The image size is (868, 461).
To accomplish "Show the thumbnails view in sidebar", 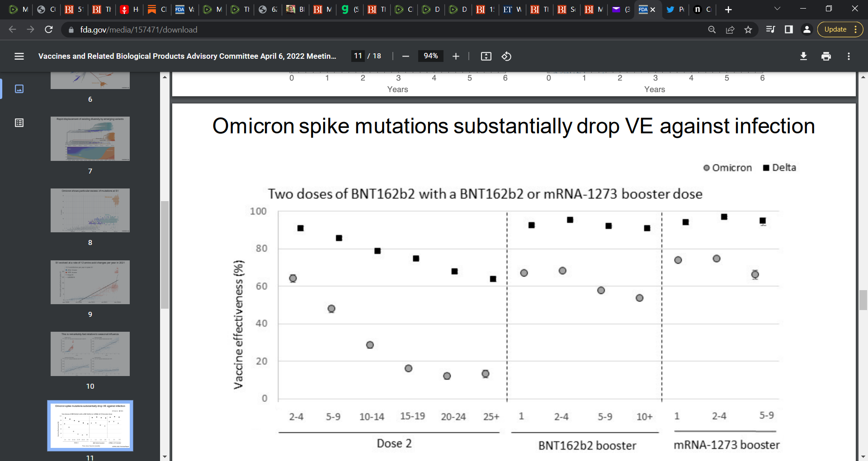I will click(x=19, y=89).
